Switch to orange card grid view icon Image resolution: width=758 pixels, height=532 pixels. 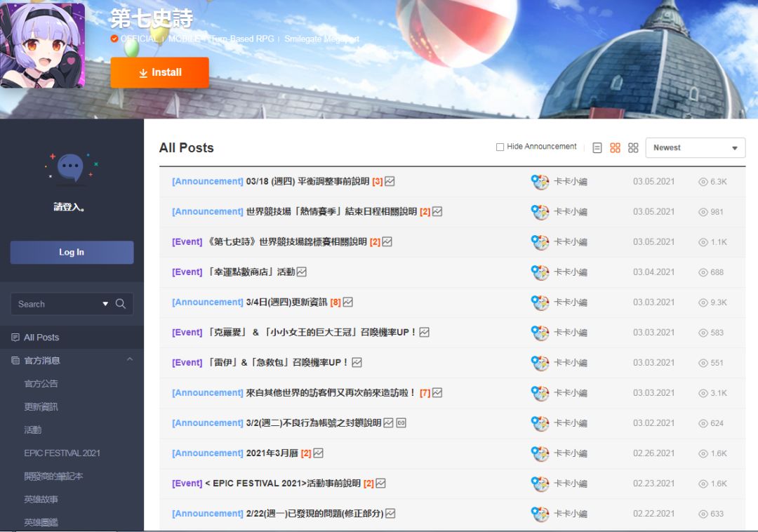point(615,148)
